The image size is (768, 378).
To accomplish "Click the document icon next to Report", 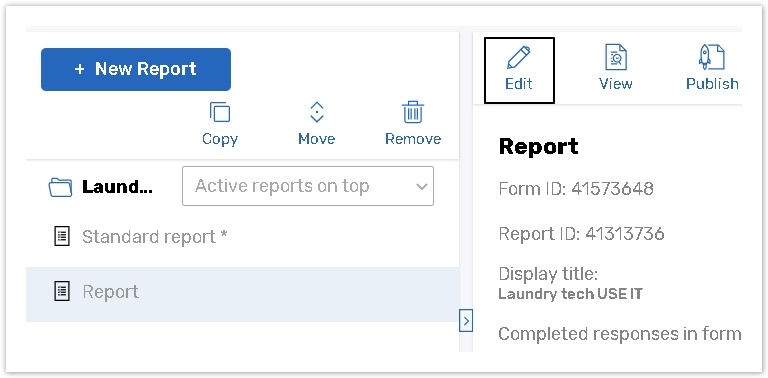I will coord(61,291).
